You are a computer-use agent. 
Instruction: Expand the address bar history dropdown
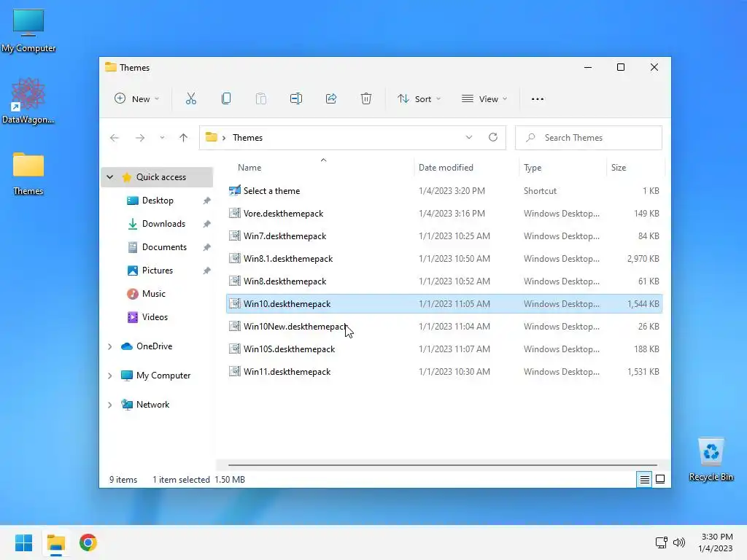(x=469, y=137)
